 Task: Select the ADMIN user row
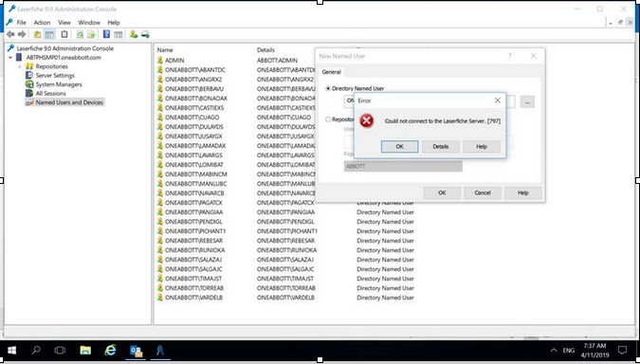(174, 61)
